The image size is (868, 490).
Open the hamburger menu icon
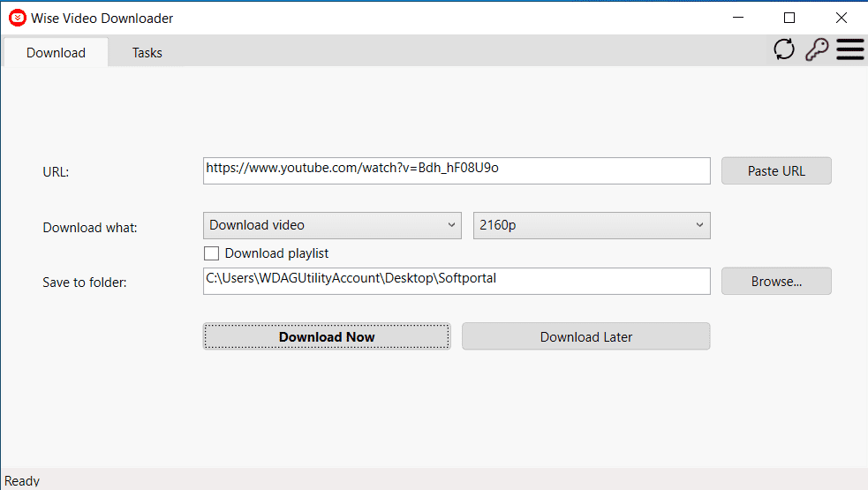[x=850, y=49]
